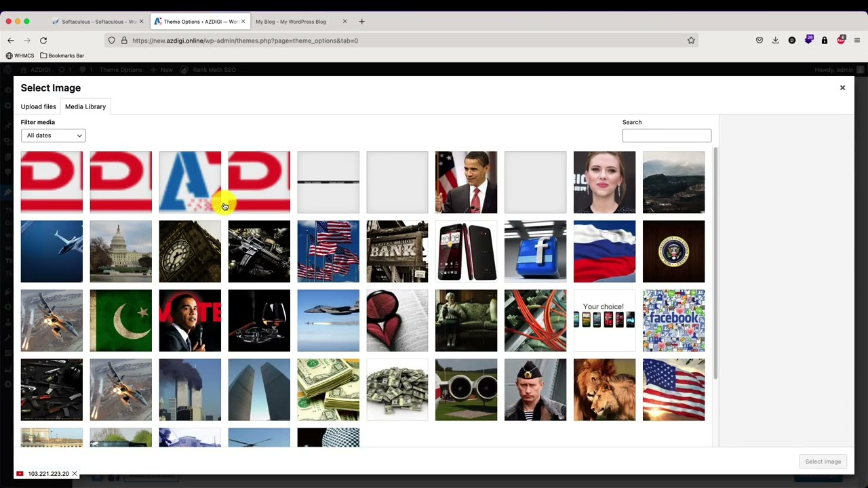Select the red-haired woman portrait thumbnail
Image resolution: width=868 pixels, height=488 pixels.
tap(604, 182)
